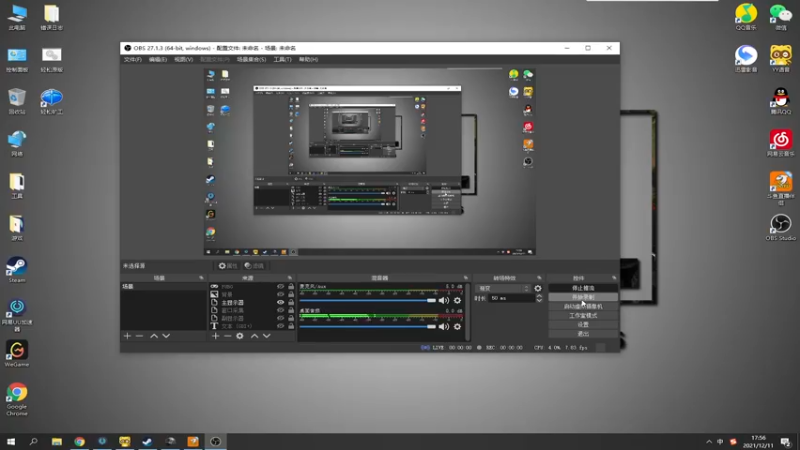
Task: Open the 文件(F) menu
Action: (133, 60)
